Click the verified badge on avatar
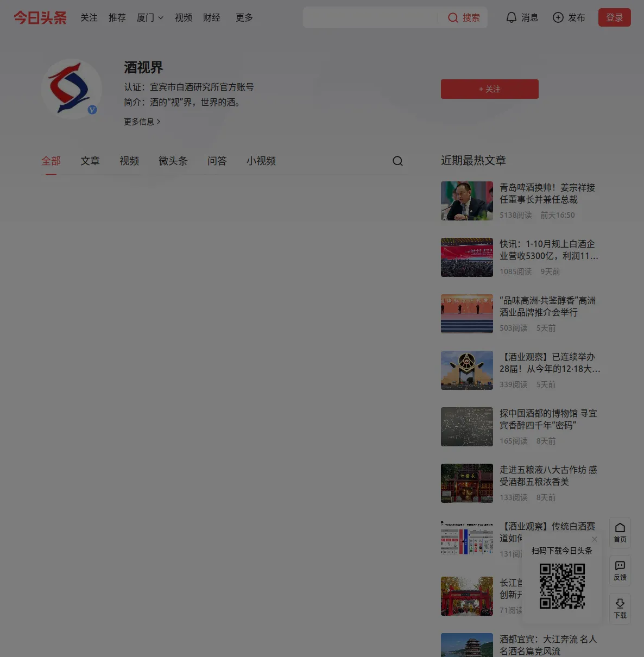644x657 pixels. [92, 110]
